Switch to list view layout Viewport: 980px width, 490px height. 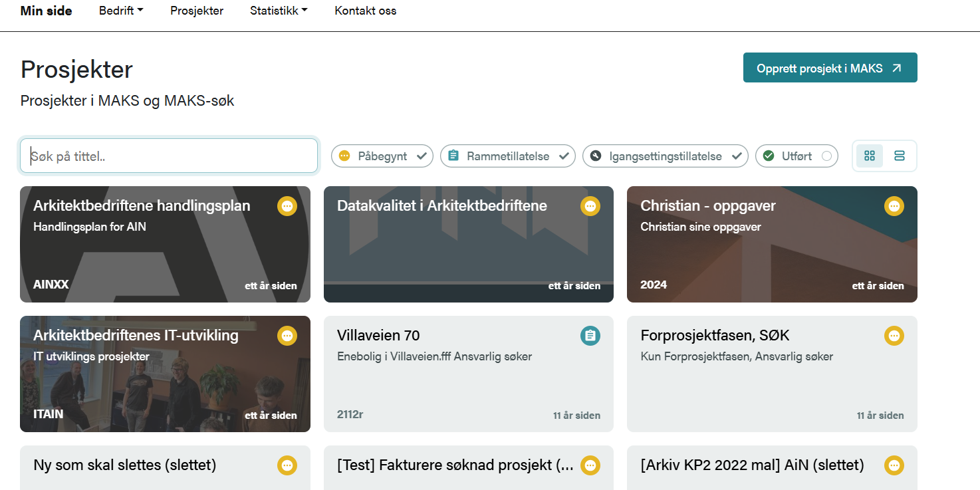[900, 156]
